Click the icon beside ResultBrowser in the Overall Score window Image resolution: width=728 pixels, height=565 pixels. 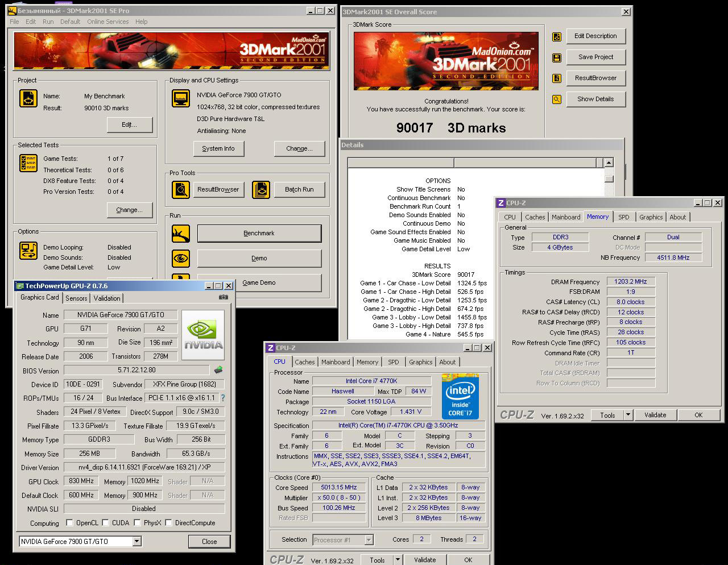click(557, 78)
